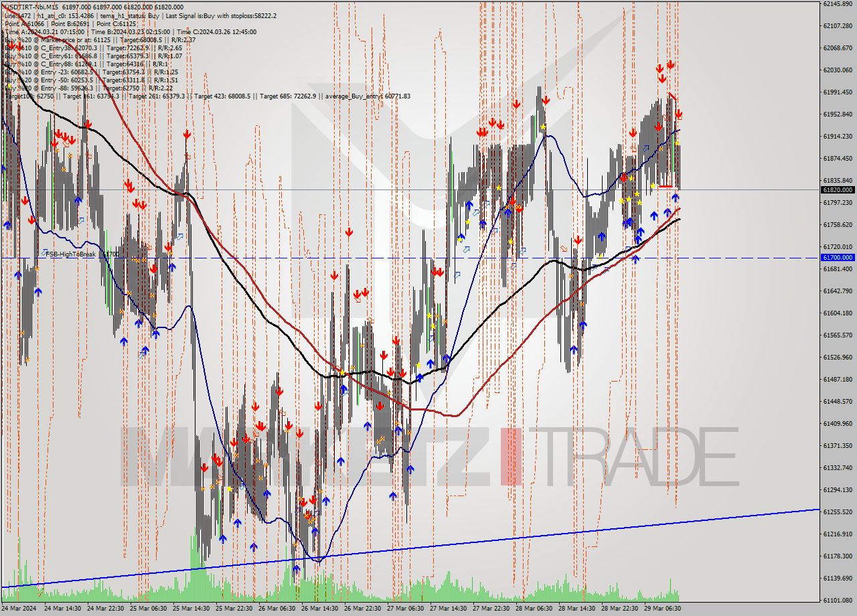
Task: Click price axis label 61991.450
Action: pyautogui.click(x=839, y=92)
